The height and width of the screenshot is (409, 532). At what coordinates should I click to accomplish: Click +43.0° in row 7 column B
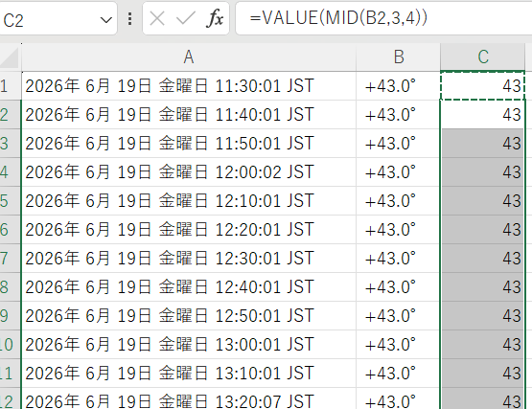(399, 259)
